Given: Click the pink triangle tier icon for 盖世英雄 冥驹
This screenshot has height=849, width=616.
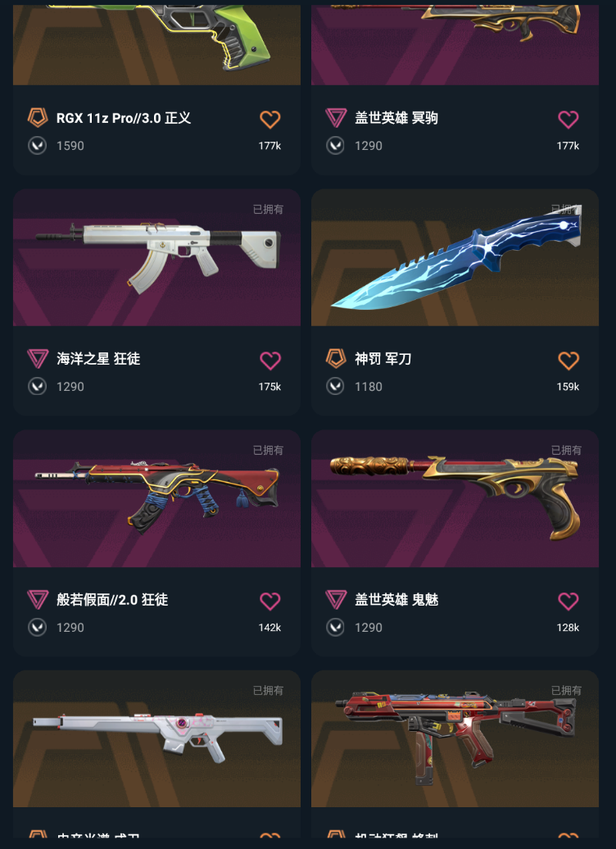Looking at the screenshot, I should pyautogui.click(x=336, y=117).
